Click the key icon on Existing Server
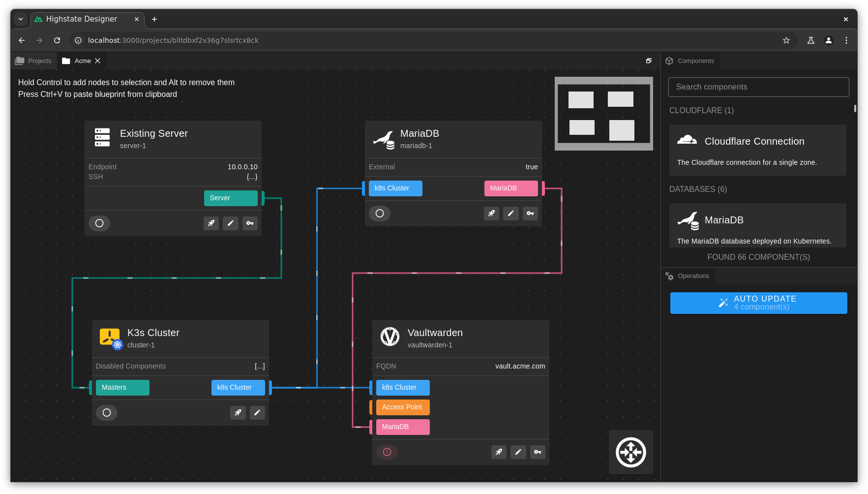This screenshot has width=868, height=494. coord(250,223)
